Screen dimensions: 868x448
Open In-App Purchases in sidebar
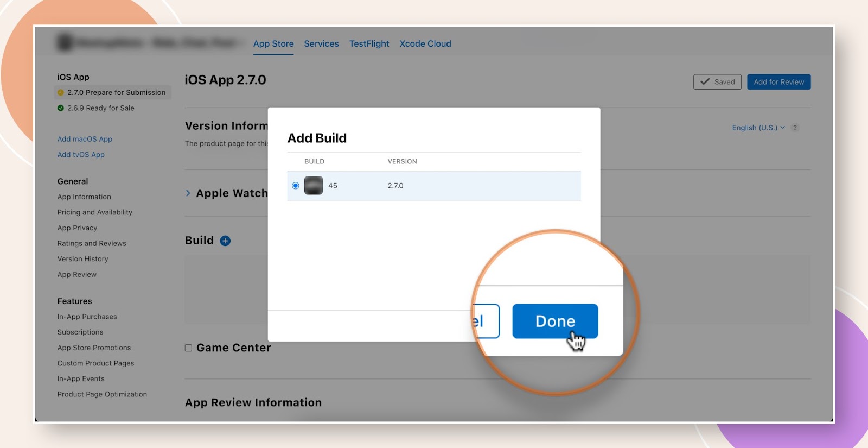[x=87, y=317]
